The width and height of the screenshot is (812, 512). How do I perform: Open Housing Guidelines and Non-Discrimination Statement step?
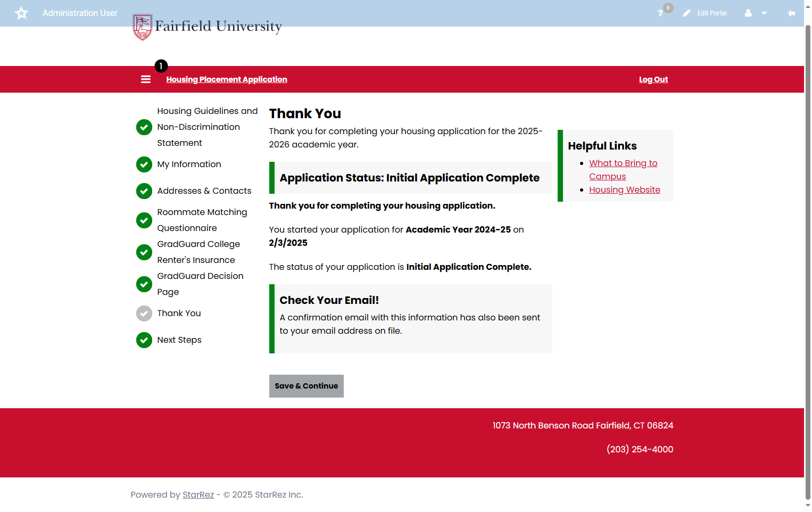coord(208,127)
